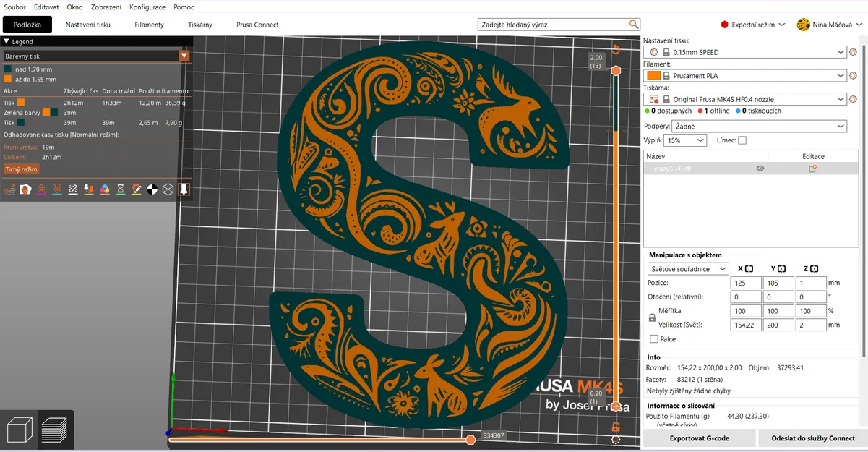The image size is (868, 452).
Task: Click Odeslat do služby Connect
Action: (x=812, y=438)
